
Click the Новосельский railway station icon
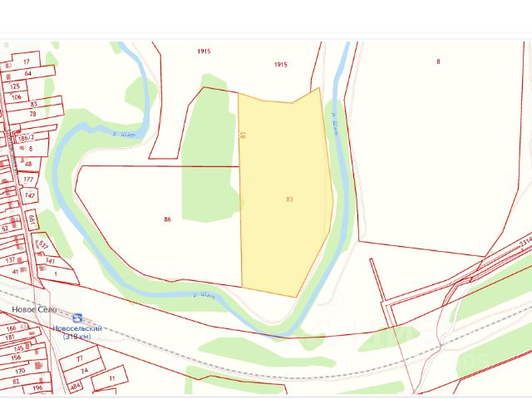[77, 318]
